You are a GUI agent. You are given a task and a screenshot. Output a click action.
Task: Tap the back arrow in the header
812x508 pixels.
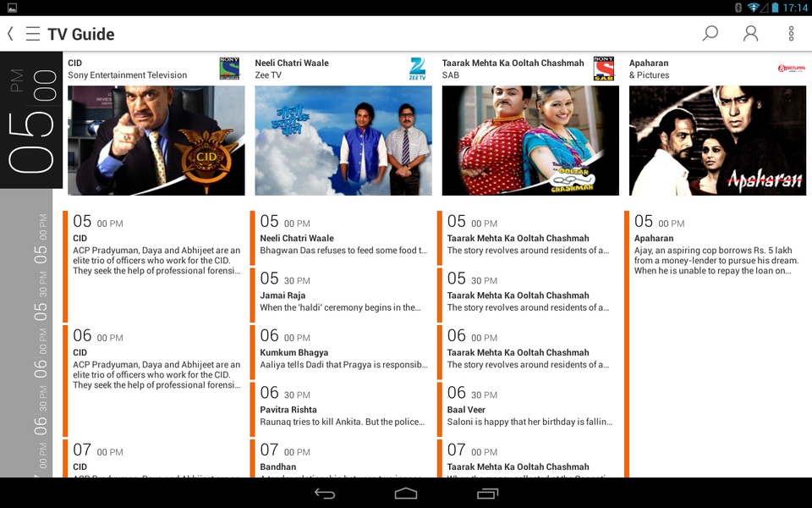pyautogui.click(x=10, y=34)
